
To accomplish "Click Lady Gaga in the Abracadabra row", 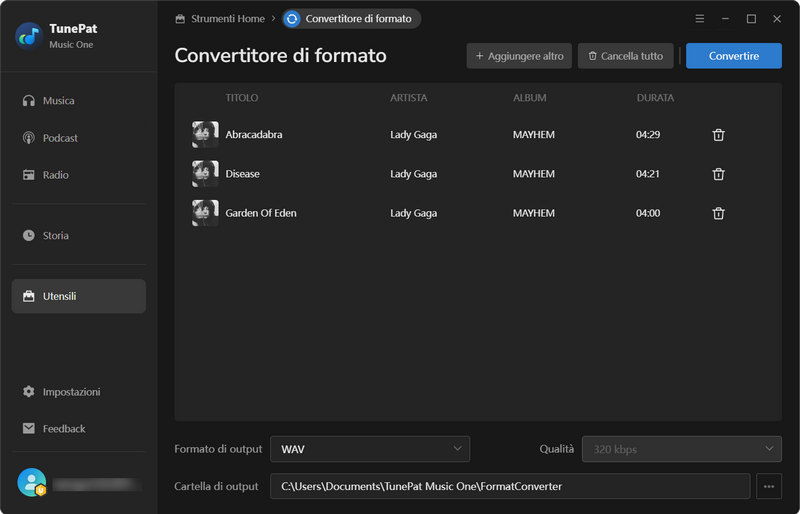I will click(413, 135).
